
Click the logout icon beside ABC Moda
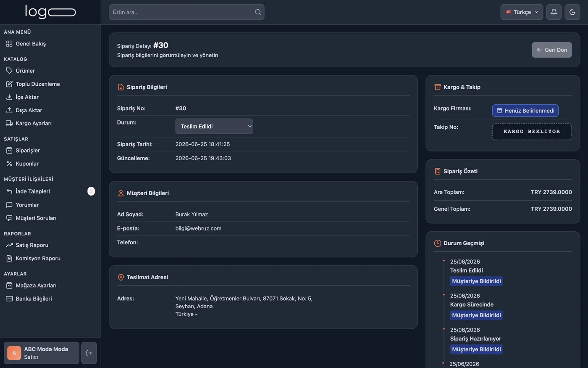point(89,353)
